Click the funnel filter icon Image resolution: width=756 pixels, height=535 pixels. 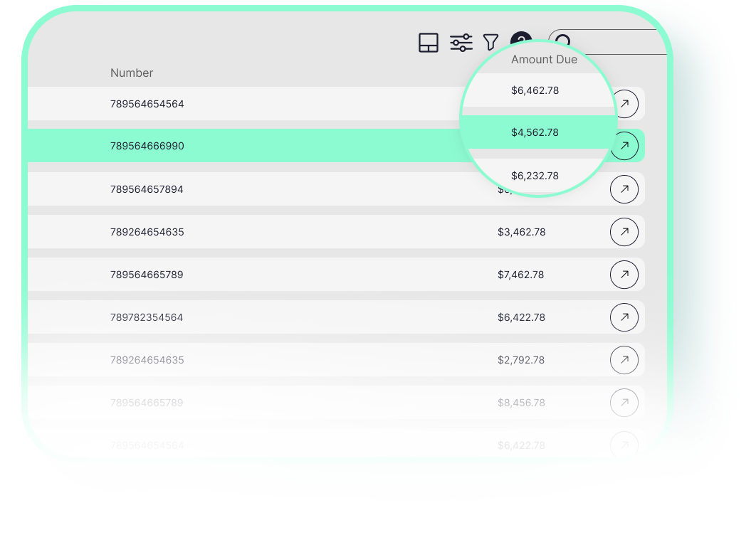pyautogui.click(x=490, y=43)
